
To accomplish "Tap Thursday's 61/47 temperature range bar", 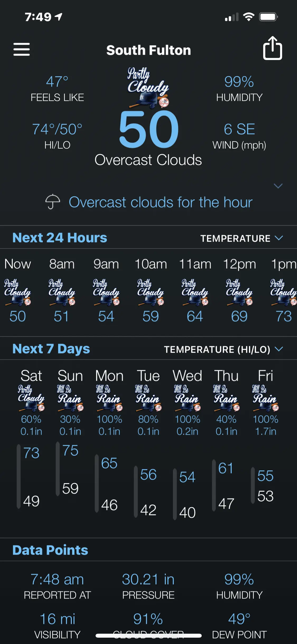I will click(214, 485).
